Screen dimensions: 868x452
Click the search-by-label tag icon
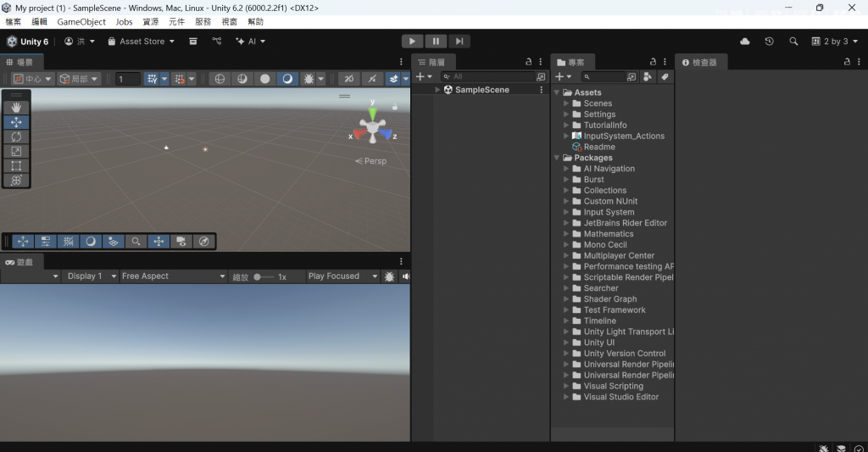point(665,77)
